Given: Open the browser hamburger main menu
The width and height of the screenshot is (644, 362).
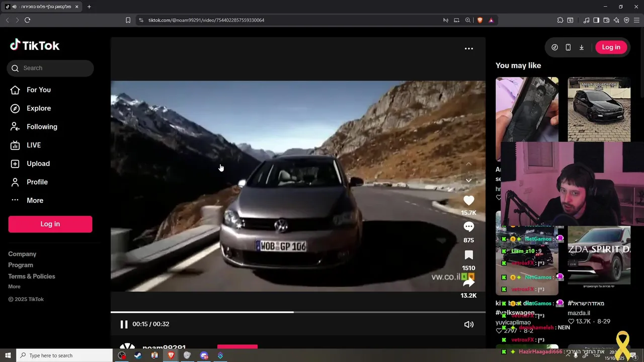Looking at the screenshot, I should pos(636,20).
